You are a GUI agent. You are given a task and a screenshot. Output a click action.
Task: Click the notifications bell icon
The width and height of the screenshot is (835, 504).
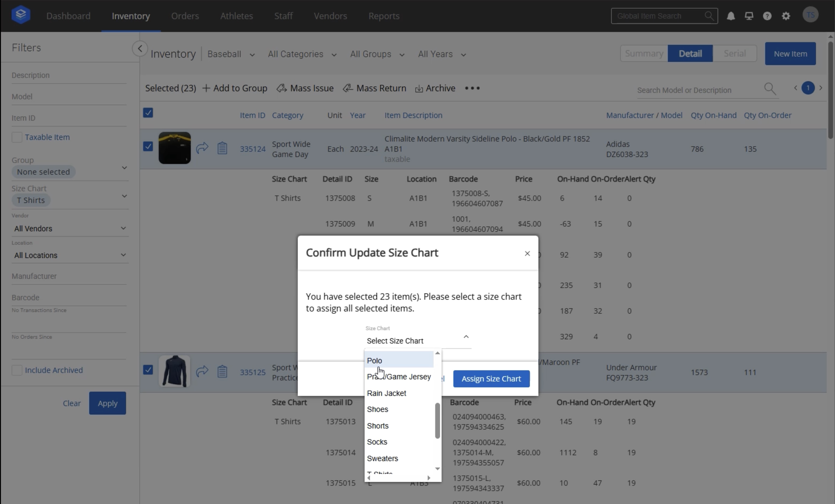[x=731, y=16]
